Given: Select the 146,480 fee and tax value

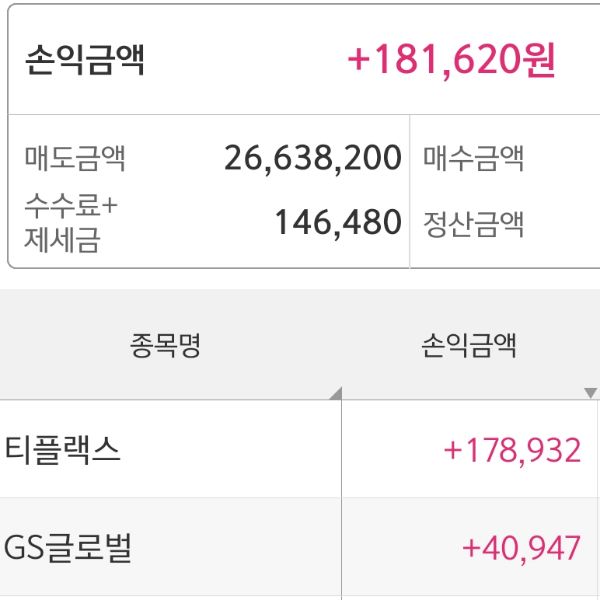Looking at the screenshot, I should (x=338, y=222).
